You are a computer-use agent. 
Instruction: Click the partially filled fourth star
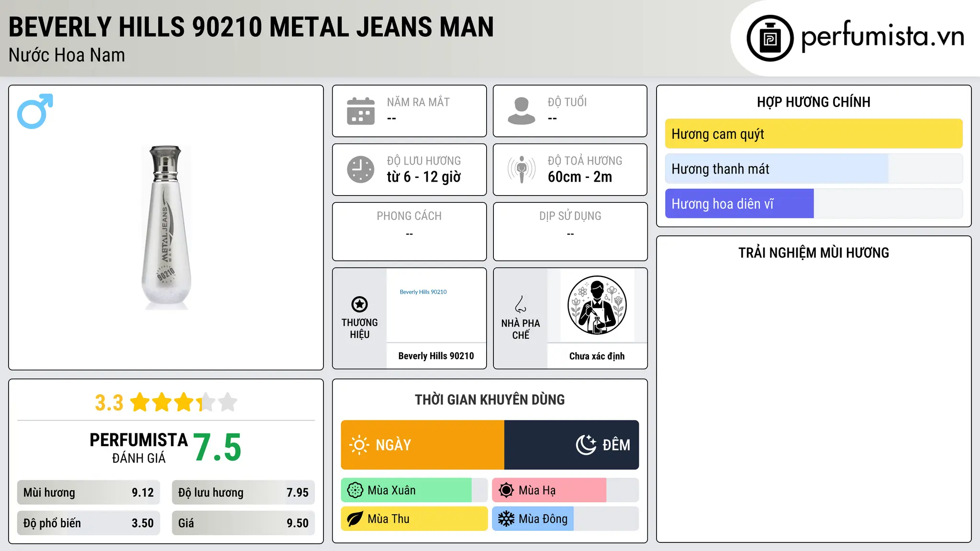[206, 402]
